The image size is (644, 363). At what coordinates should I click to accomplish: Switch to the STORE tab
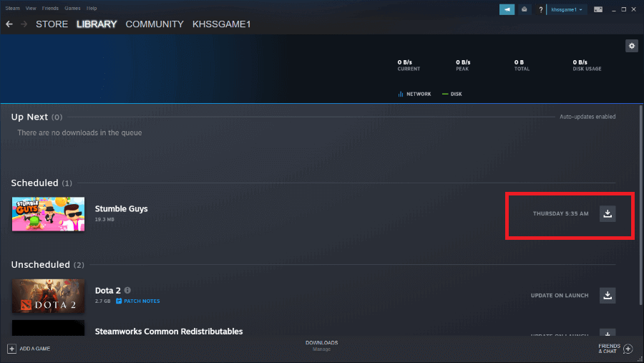tap(52, 24)
